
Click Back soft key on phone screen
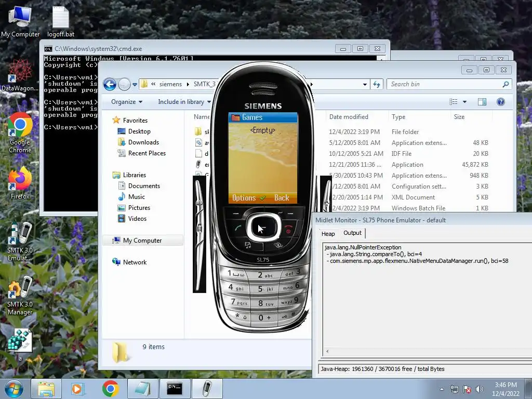click(x=282, y=197)
